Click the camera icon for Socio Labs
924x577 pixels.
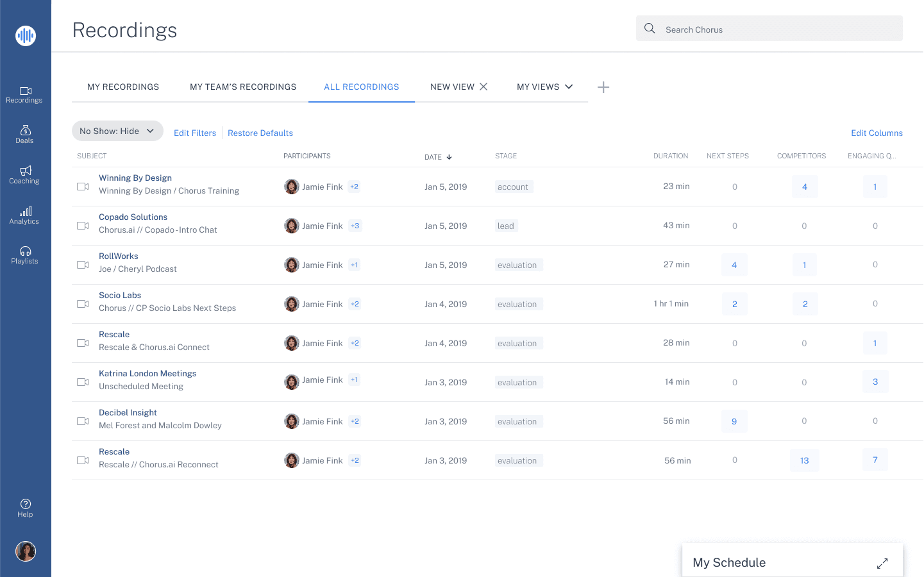coord(83,304)
